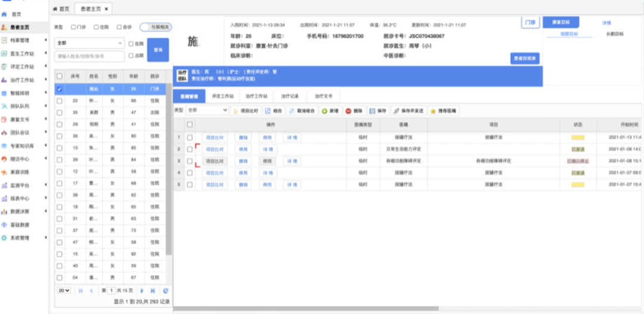Close the 患者主页 tab
Image resolution: width=644 pixels, height=314 pixels.
[106, 8]
